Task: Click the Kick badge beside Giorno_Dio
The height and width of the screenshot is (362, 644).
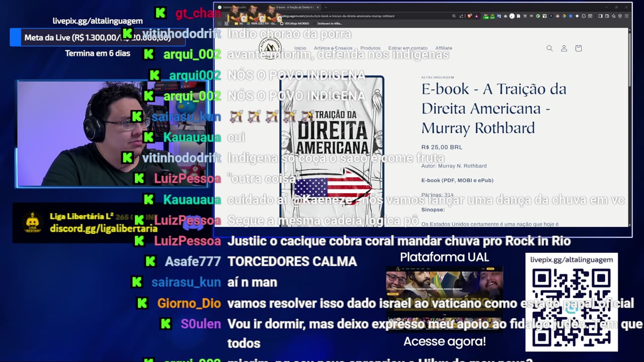Action: point(143,303)
